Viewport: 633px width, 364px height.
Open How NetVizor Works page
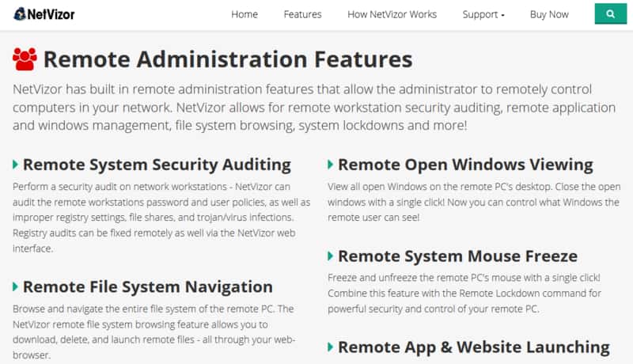click(x=392, y=14)
